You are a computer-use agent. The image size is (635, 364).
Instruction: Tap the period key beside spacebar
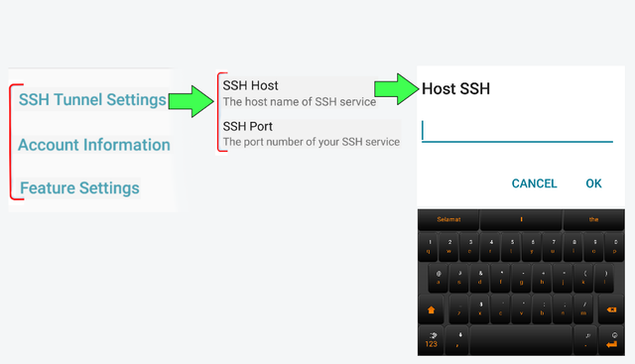pyautogui.click(x=586, y=340)
